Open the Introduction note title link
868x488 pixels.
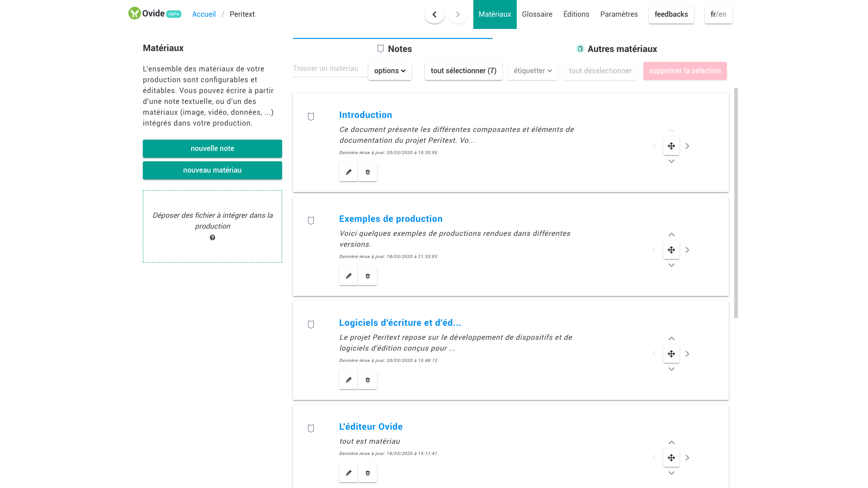click(x=366, y=115)
